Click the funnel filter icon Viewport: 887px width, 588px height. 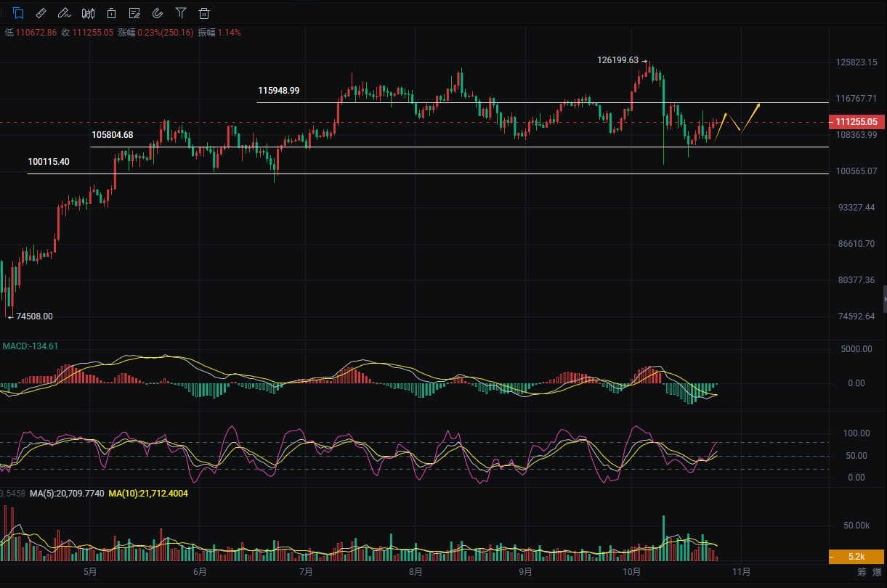coord(181,12)
